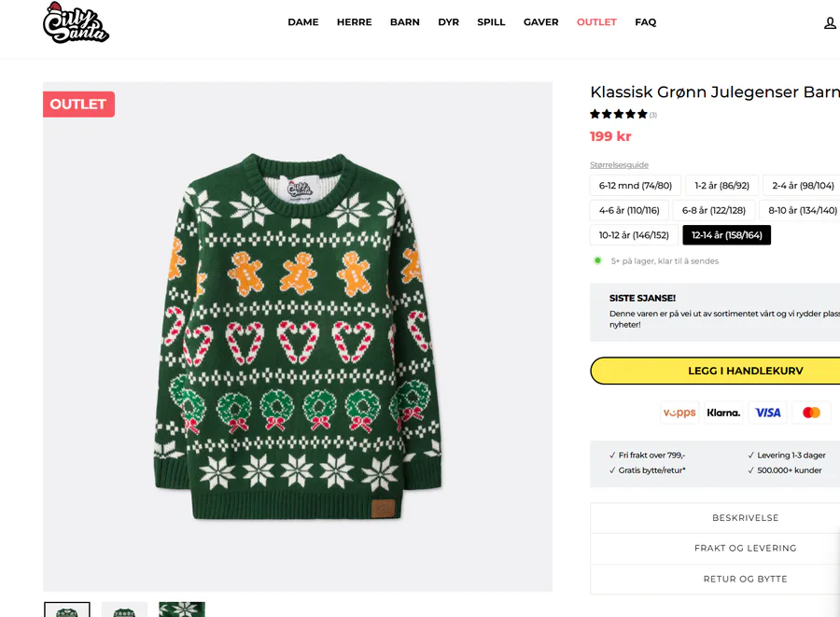Select size 10-12 år (146/152)
The width and height of the screenshot is (840, 617).
point(634,235)
